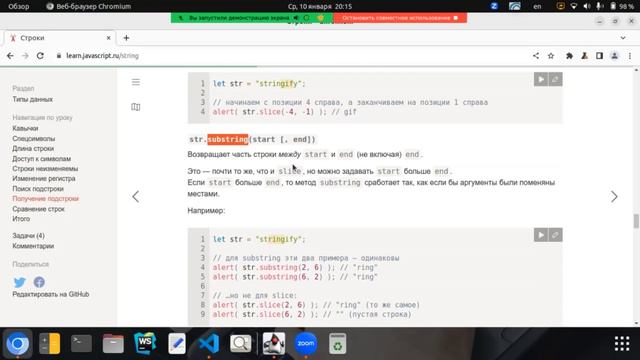The height and width of the screenshot is (360, 640).
Task: Jump to Строки неизменяемы section
Action: [x=45, y=169]
